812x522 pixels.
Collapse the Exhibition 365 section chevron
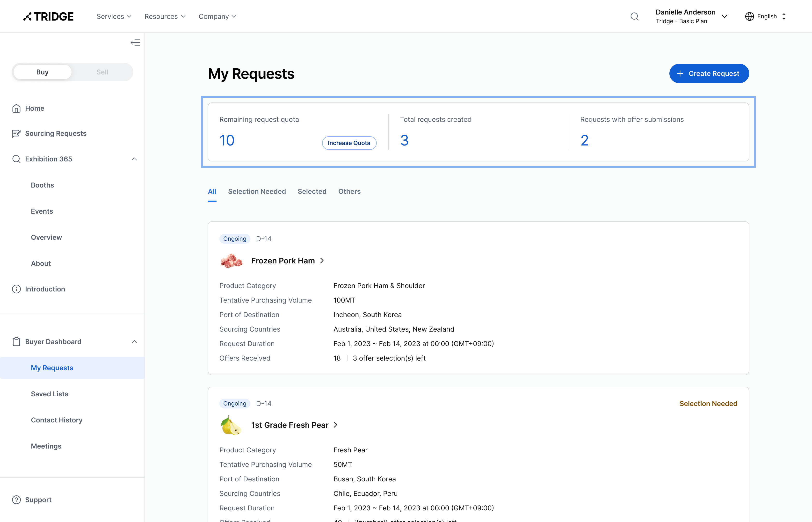(x=134, y=159)
